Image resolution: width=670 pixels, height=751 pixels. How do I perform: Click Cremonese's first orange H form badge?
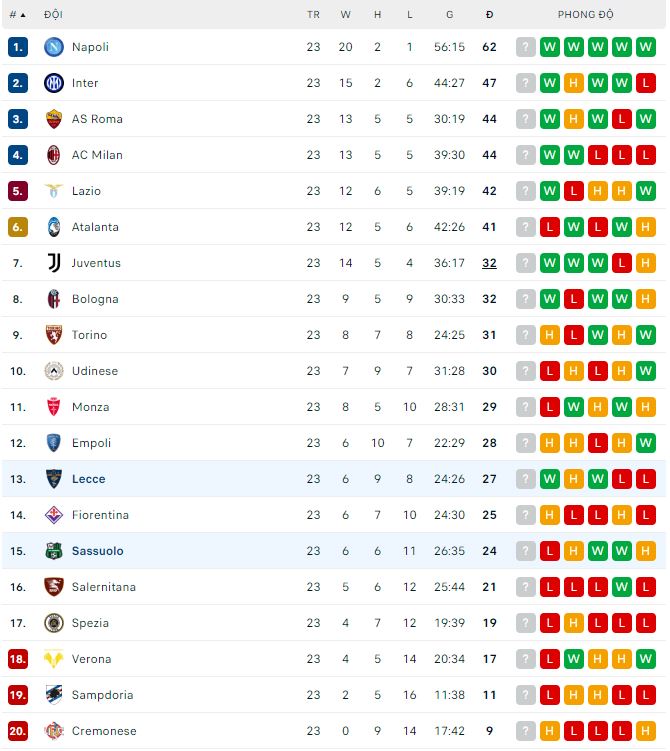tap(550, 731)
